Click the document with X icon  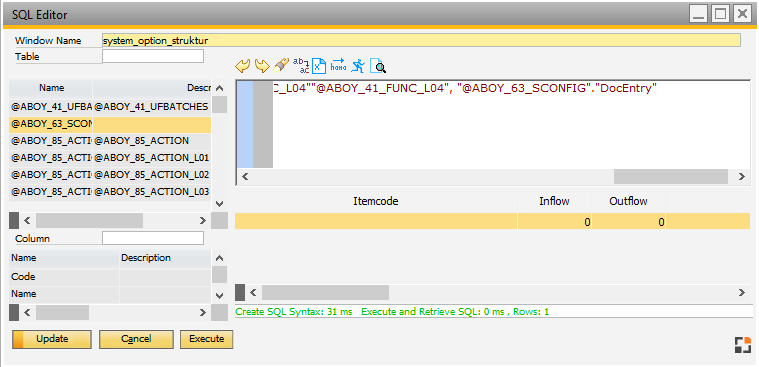click(x=319, y=65)
